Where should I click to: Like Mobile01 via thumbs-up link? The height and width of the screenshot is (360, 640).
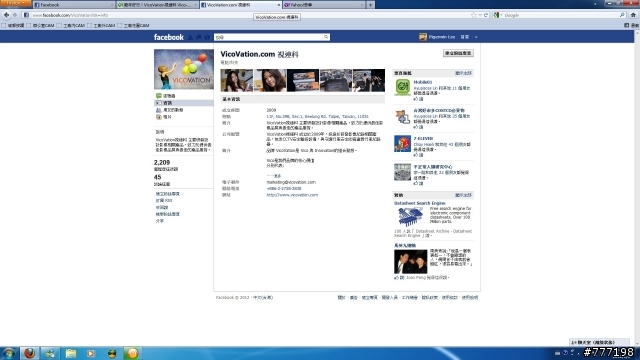pos(418,99)
